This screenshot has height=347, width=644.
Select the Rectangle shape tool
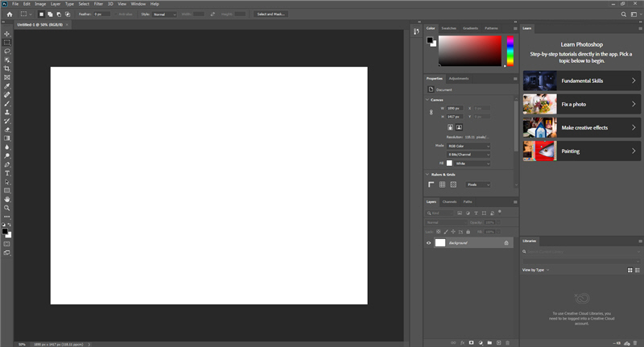coord(7,191)
